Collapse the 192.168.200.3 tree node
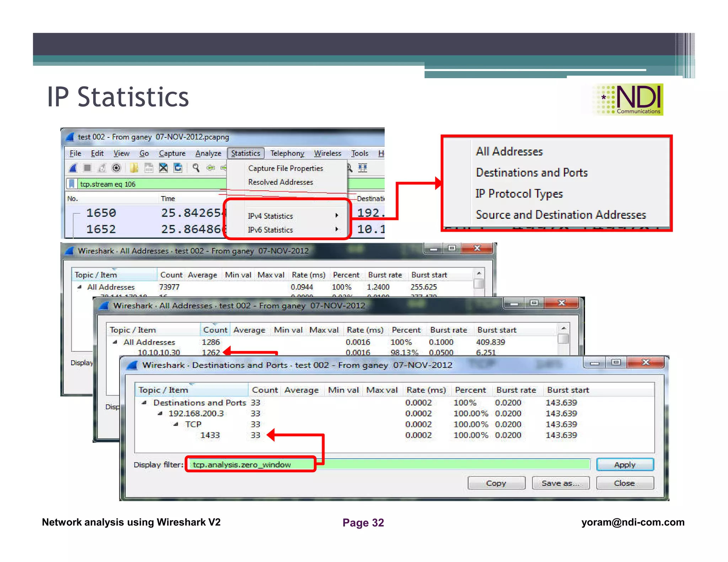The image size is (728, 562). tap(160, 414)
